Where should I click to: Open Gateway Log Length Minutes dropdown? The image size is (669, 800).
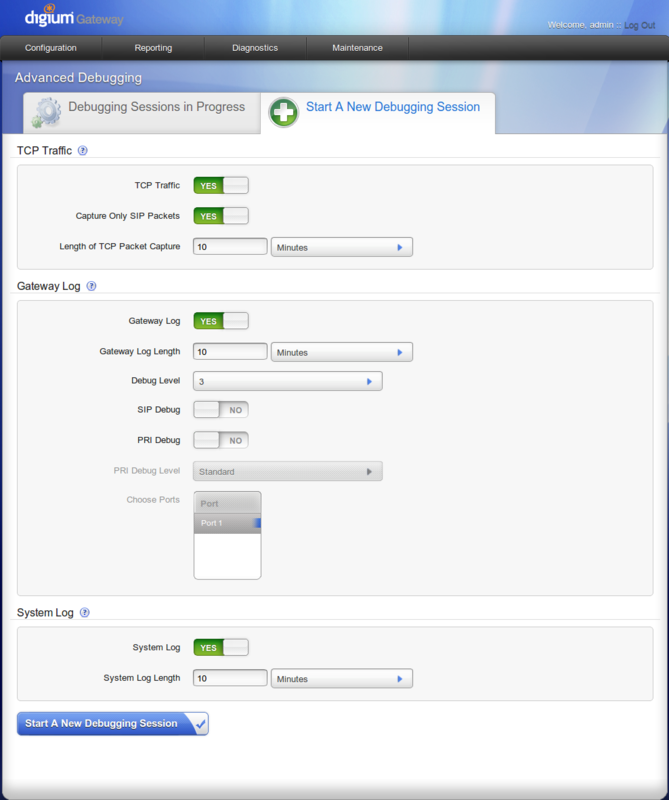[342, 353]
